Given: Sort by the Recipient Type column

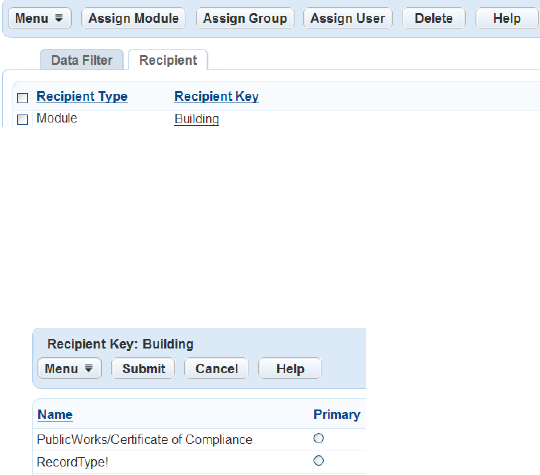Looking at the screenshot, I should pos(82,96).
